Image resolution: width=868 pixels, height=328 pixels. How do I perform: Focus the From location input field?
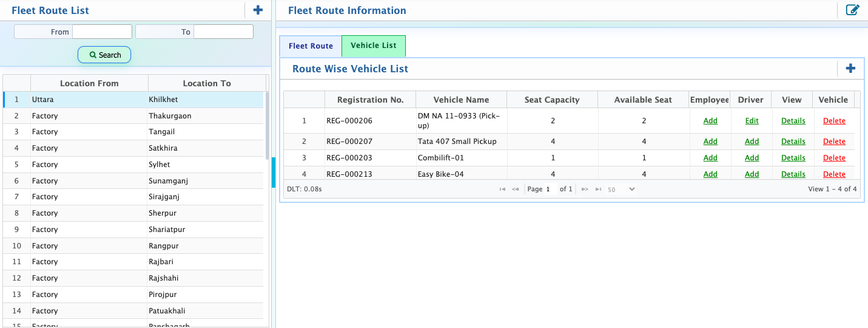point(102,32)
